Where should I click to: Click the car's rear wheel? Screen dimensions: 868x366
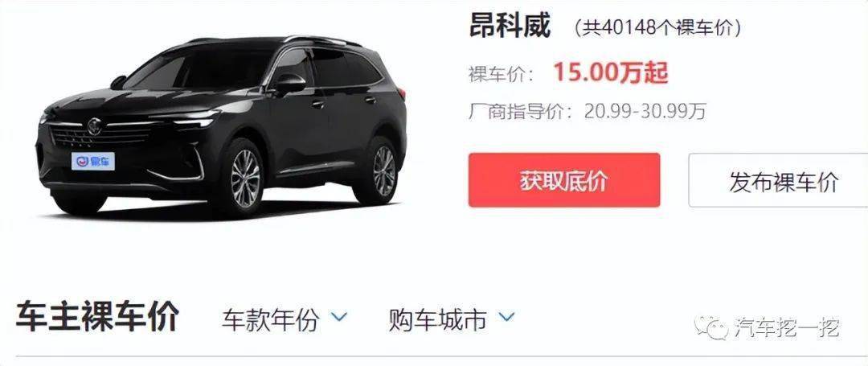[381, 171]
